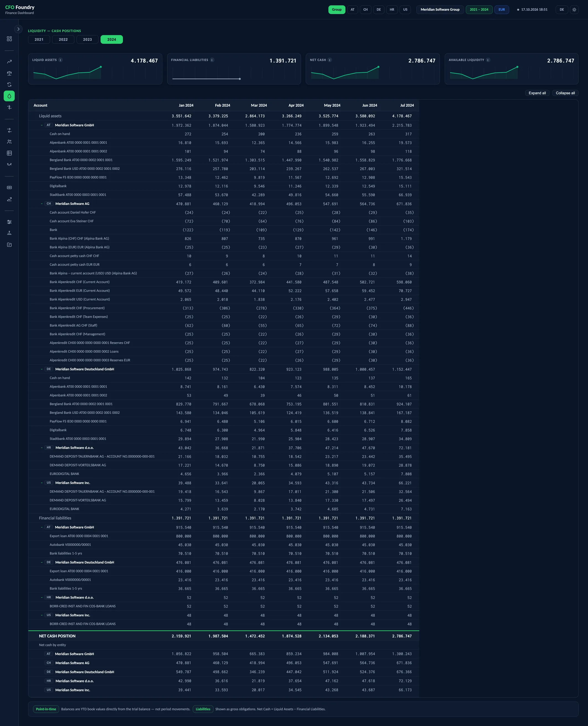Collapse Meridian Software Deutschland GmbH under Liquid assets

coord(42,369)
